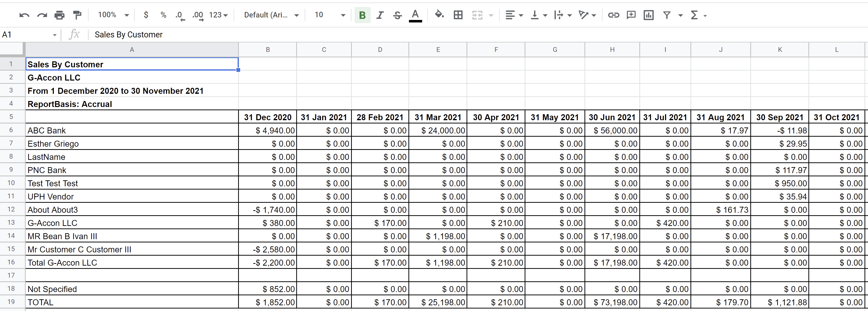868x311 pixels.
Task: Click the Undo button
Action: pyautogui.click(x=24, y=15)
